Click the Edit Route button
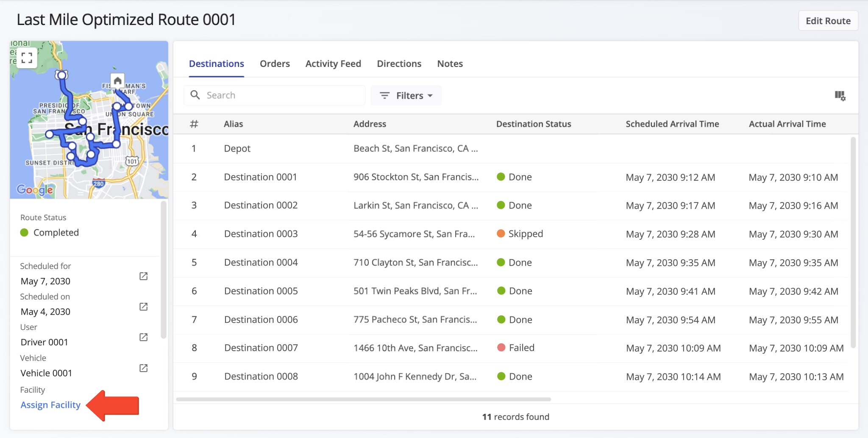Screen dimensions: 868x438 (828, 21)
